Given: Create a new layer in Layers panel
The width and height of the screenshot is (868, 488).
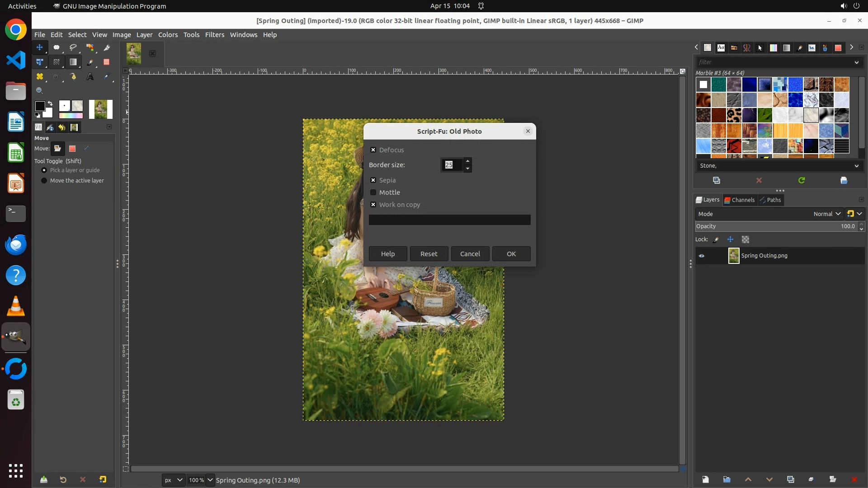Looking at the screenshot, I should [705, 479].
